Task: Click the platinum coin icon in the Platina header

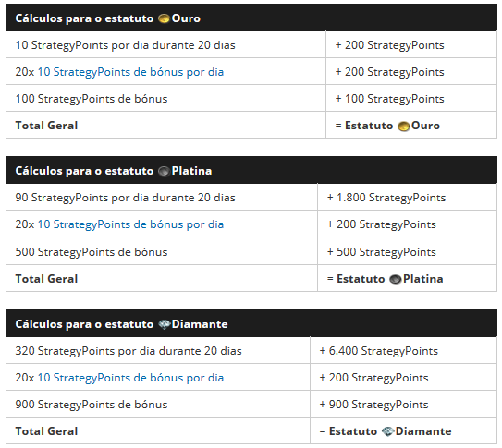Action: [164, 172]
